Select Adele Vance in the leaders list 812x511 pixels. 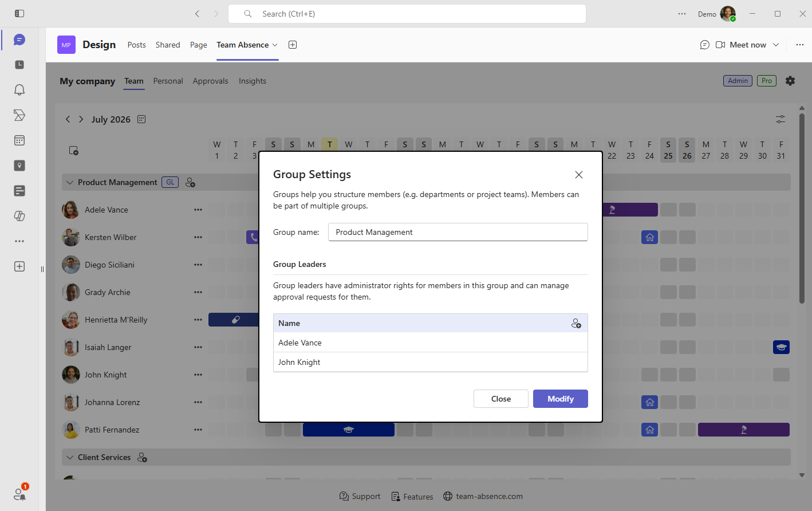pyautogui.click(x=431, y=343)
